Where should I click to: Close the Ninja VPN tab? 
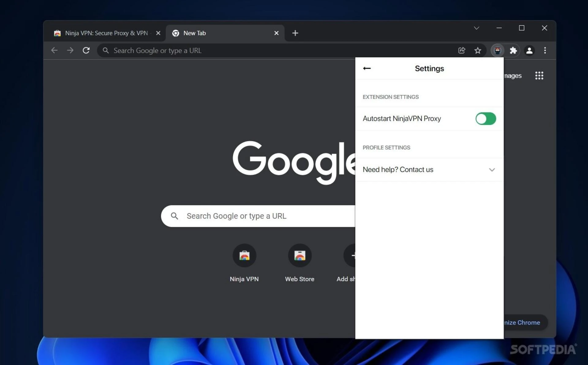pyautogui.click(x=158, y=33)
